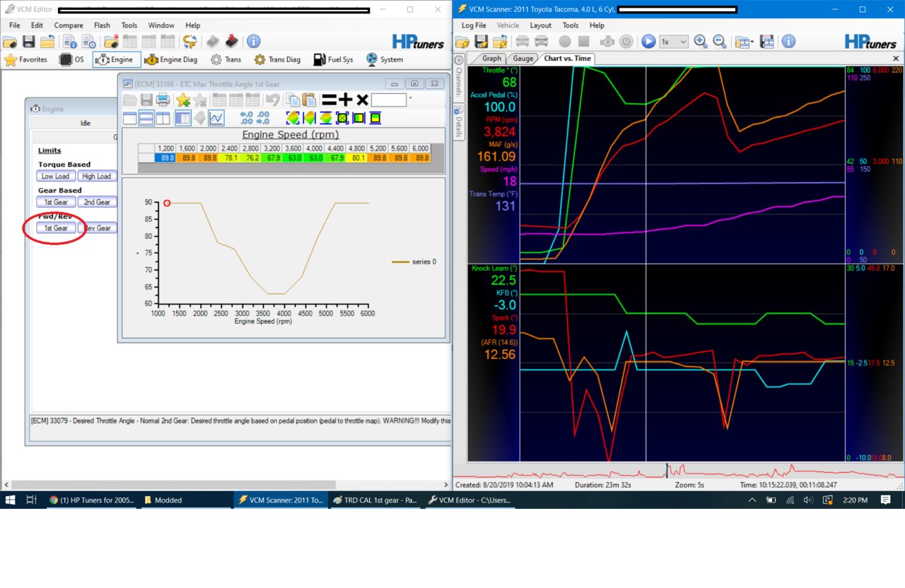Image resolution: width=905 pixels, height=588 pixels.
Task: Open the OS chip section
Action: coord(71,59)
